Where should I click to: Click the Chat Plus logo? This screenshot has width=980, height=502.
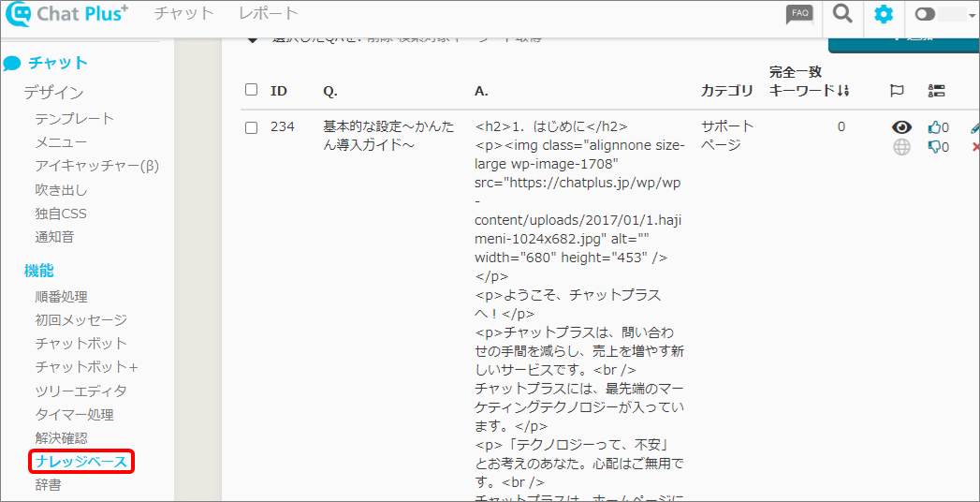[66, 14]
